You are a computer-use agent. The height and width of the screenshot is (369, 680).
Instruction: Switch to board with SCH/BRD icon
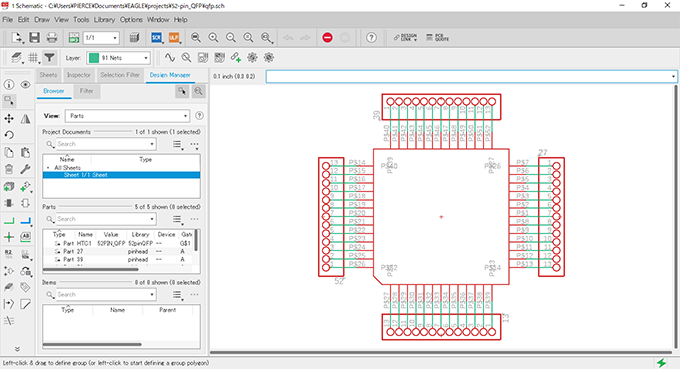[74, 38]
